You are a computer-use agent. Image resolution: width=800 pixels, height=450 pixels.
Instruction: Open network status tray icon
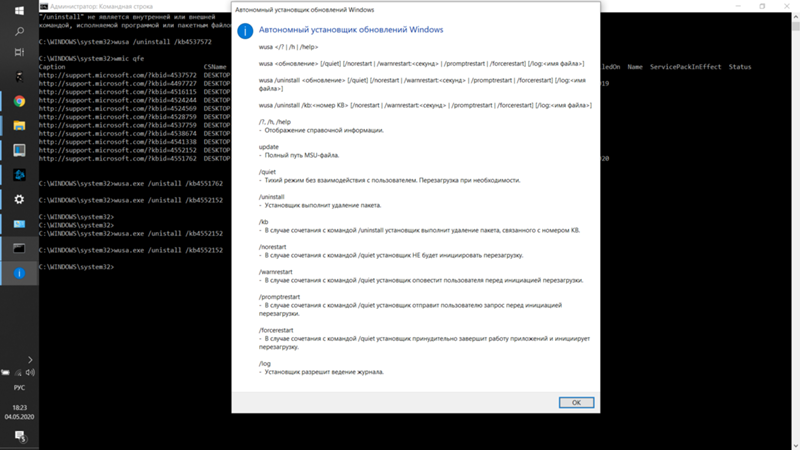(x=18, y=372)
